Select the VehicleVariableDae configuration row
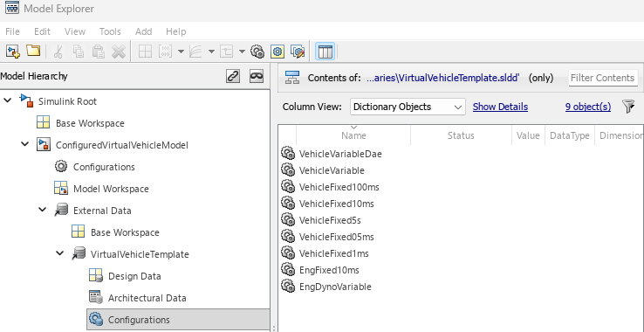 (340, 154)
